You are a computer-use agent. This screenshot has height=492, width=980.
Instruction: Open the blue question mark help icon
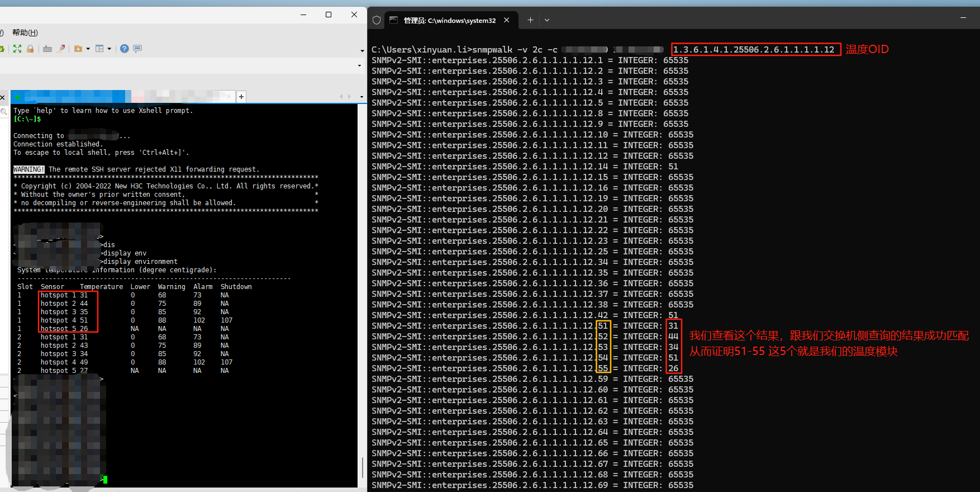click(x=124, y=49)
